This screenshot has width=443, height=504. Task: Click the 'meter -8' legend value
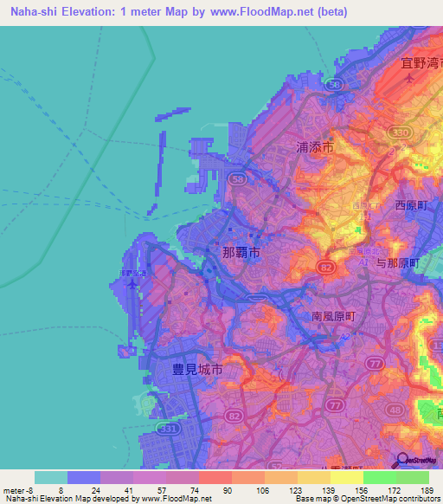[18, 491]
